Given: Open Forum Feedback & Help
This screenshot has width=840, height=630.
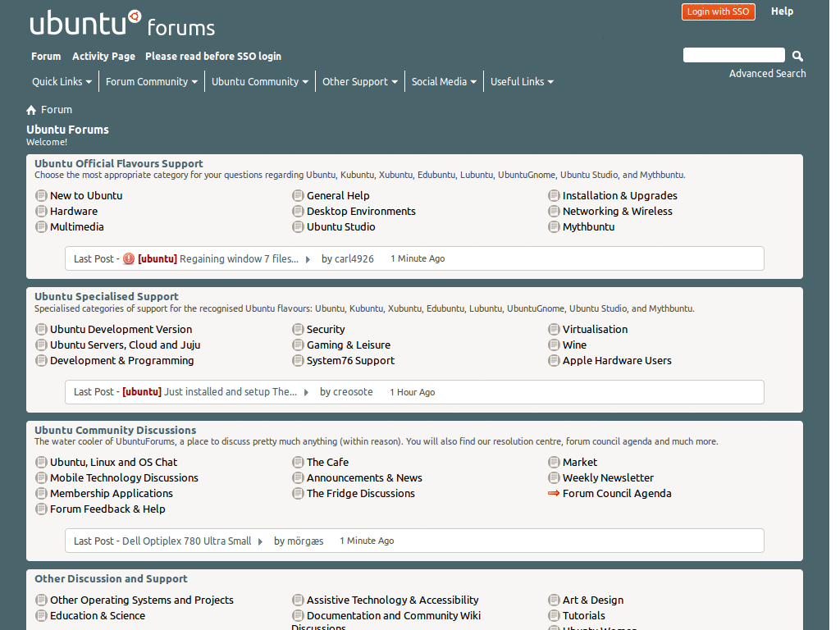Looking at the screenshot, I should (107, 509).
